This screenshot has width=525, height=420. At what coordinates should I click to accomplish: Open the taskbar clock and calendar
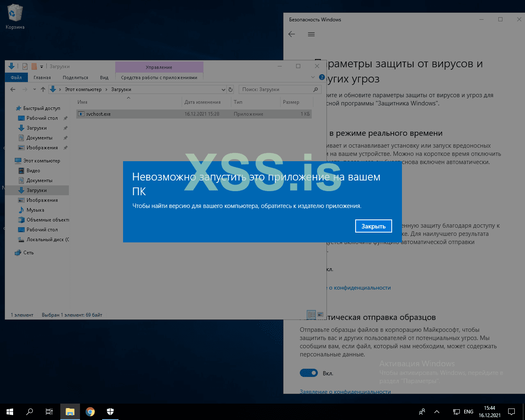point(489,412)
